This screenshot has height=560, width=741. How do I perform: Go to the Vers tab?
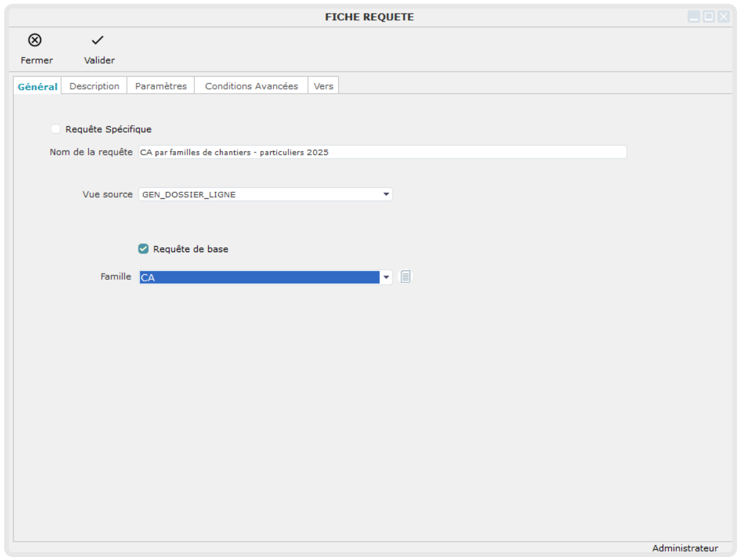coord(323,86)
